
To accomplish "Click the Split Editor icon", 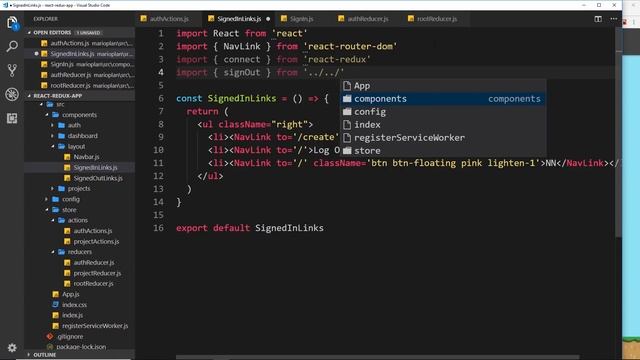I will [x=598, y=19].
